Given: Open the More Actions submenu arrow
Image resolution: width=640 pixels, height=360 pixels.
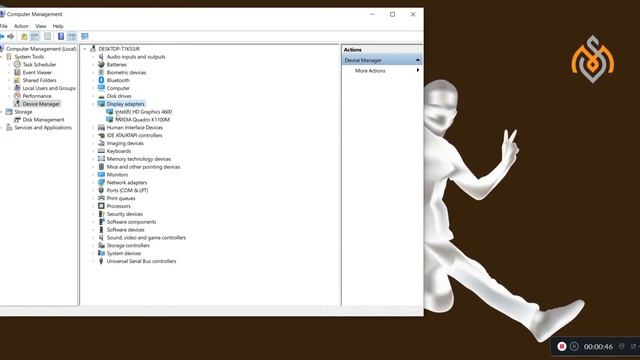Looking at the screenshot, I should (x=418, y=71).
